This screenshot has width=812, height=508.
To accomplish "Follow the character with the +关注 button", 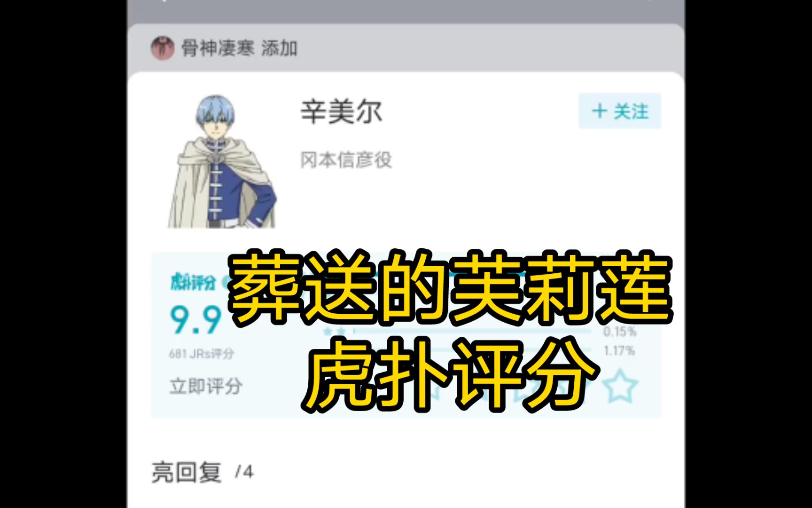I will 620,111.
